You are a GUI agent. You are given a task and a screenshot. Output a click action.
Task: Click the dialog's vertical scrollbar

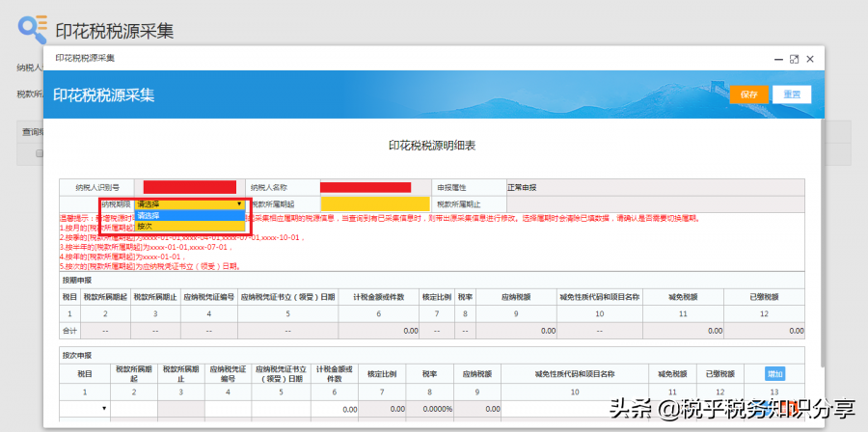pos(821,243)
